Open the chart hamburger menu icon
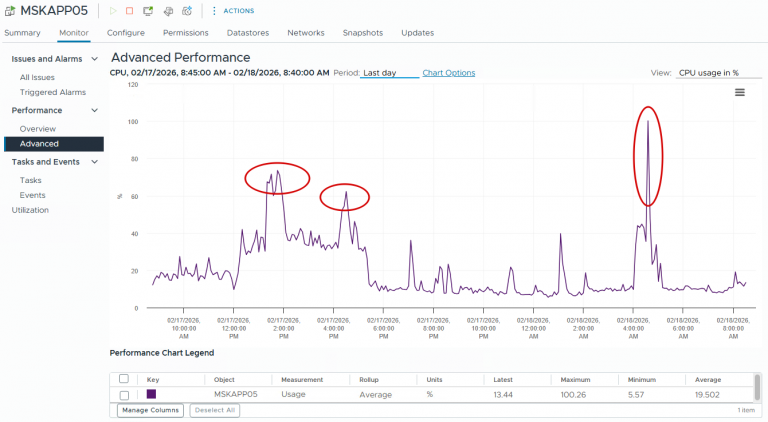Screen dimensions: 768x422 pos(740,92)
